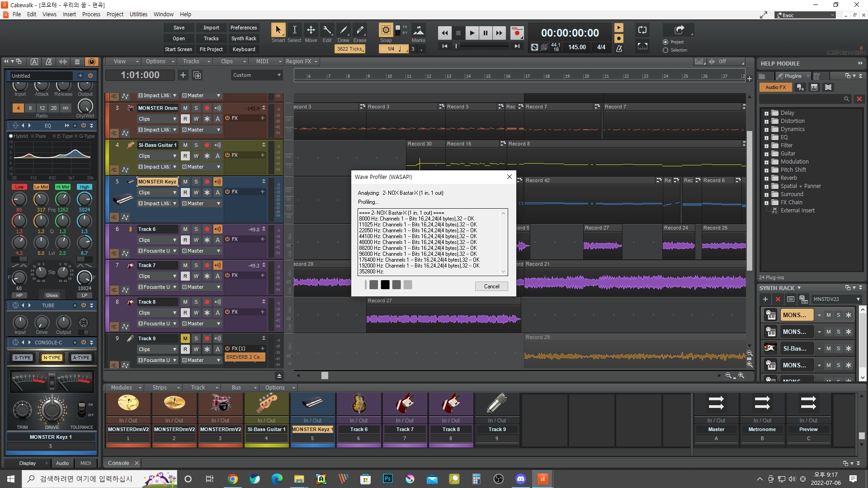Click the SI-Bass Guitar console strip icon
868x488 pixels.
click(266, 404)
